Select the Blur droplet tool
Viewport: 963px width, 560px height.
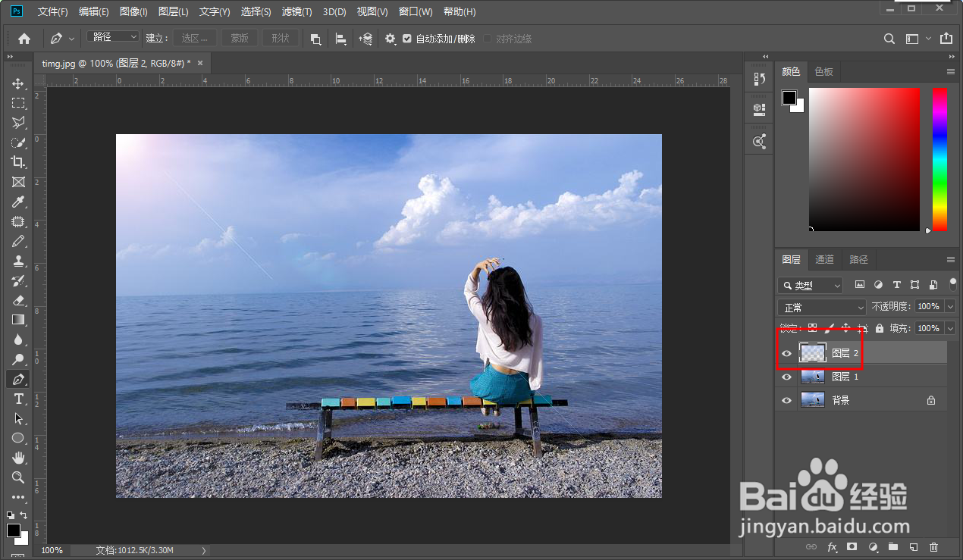[18, 339]
